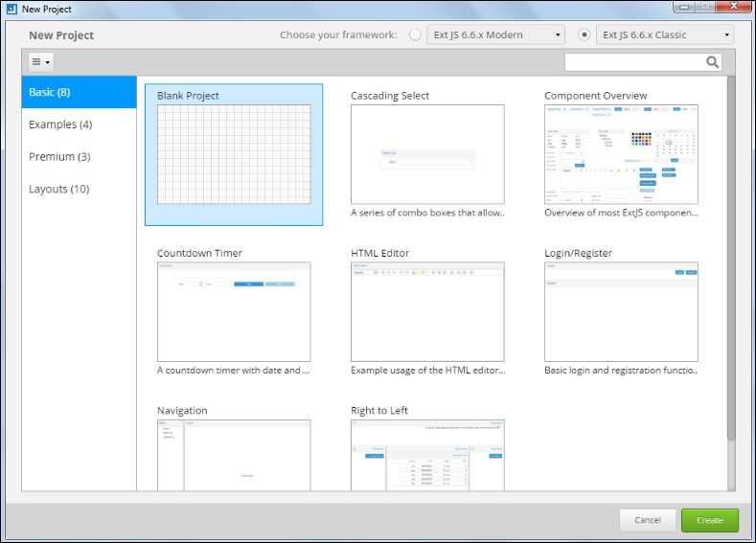The image size is (756, 543).
Task: Expand the Ext JS 6.6.x Classic dropdown
Action: 665,34
